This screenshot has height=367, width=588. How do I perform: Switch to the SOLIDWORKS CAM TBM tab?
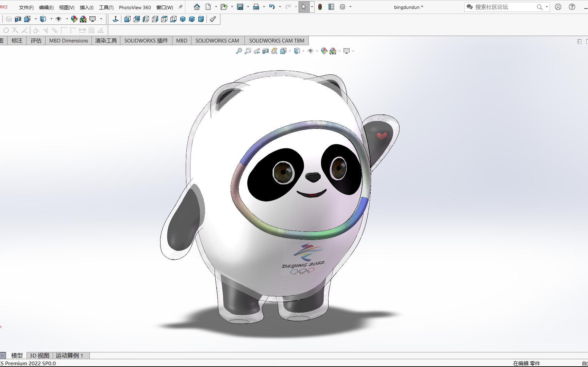276,40
